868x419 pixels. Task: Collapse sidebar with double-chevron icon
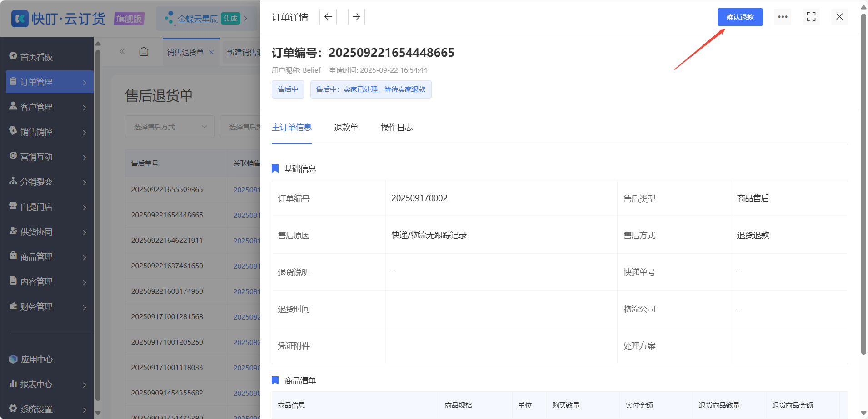click(x=122, y=52)
